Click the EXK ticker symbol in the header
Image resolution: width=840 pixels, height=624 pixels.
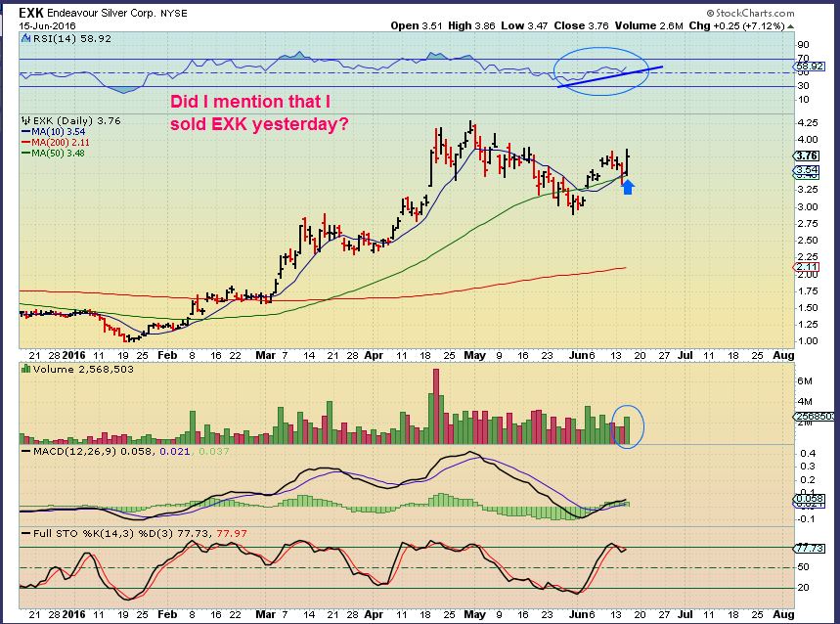(x=31, y=13)
